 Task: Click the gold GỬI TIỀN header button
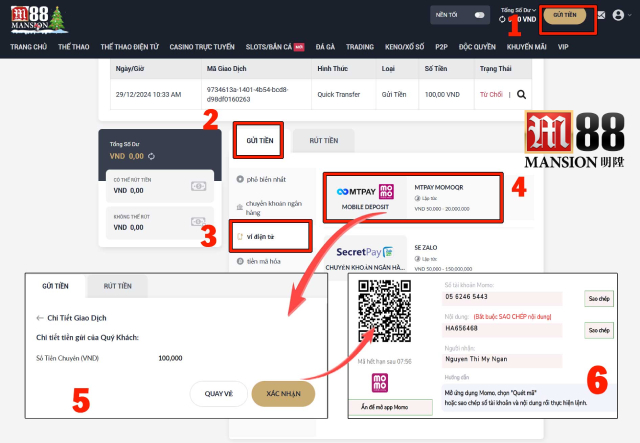coord(565,15)
